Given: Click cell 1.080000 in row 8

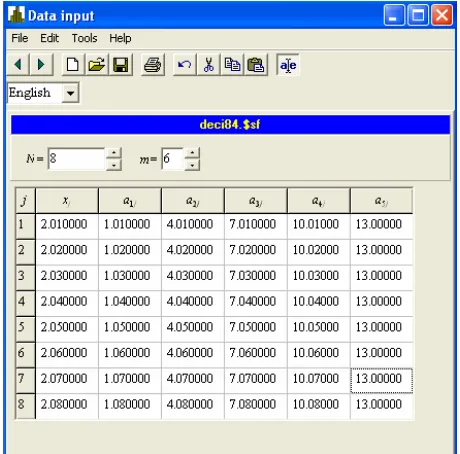Looking at the screenshot, I should [130, 406].
